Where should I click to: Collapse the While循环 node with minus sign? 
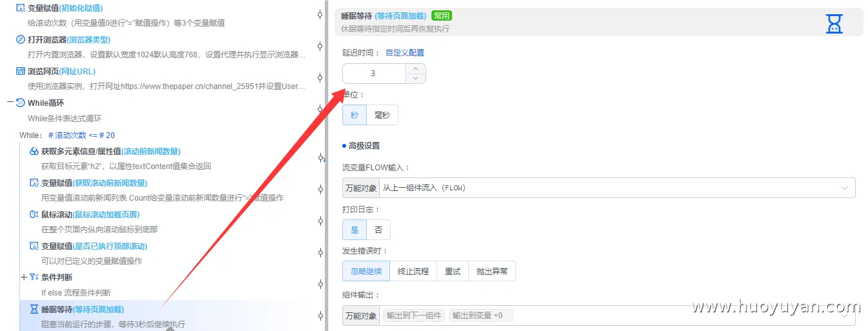[10, 103]
